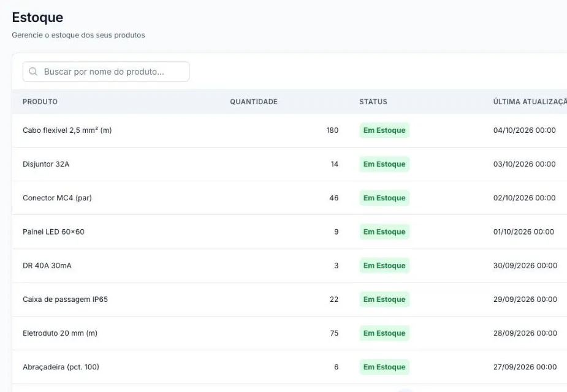The height and width of the screenshot is (392, 567).
Task: Click the quantity 3 for DR 40A
Action: coord(337,266)
